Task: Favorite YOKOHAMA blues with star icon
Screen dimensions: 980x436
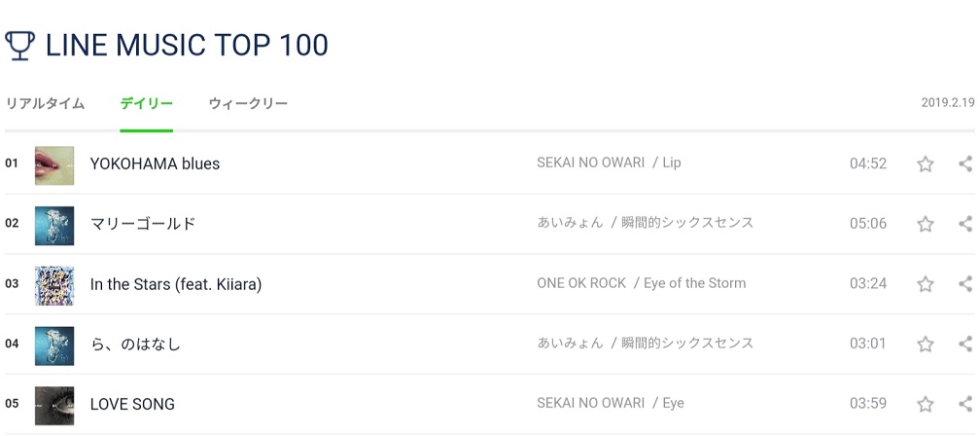Action: (925, 163)
